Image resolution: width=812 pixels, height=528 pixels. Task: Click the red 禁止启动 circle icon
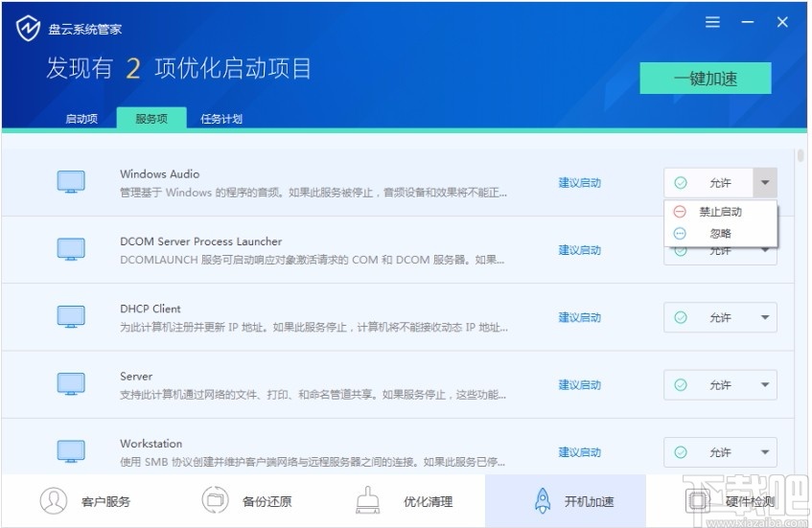click(680, 211)
